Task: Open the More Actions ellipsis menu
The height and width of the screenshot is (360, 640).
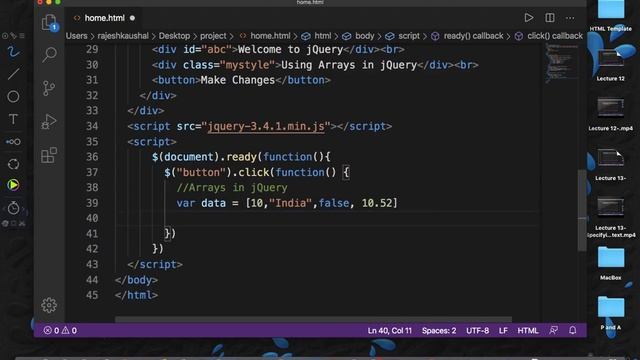Action: point(570,18)
